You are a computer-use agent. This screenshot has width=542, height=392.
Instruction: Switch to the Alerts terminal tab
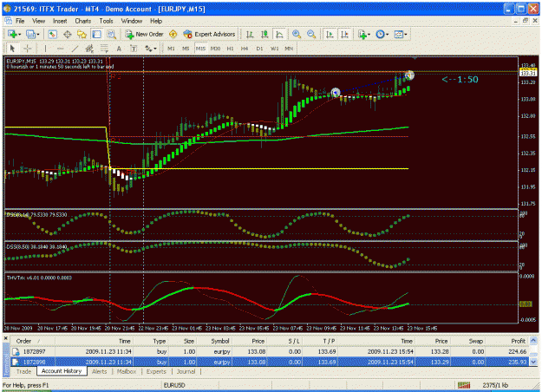pyautogui.click(x=99, y=371)
